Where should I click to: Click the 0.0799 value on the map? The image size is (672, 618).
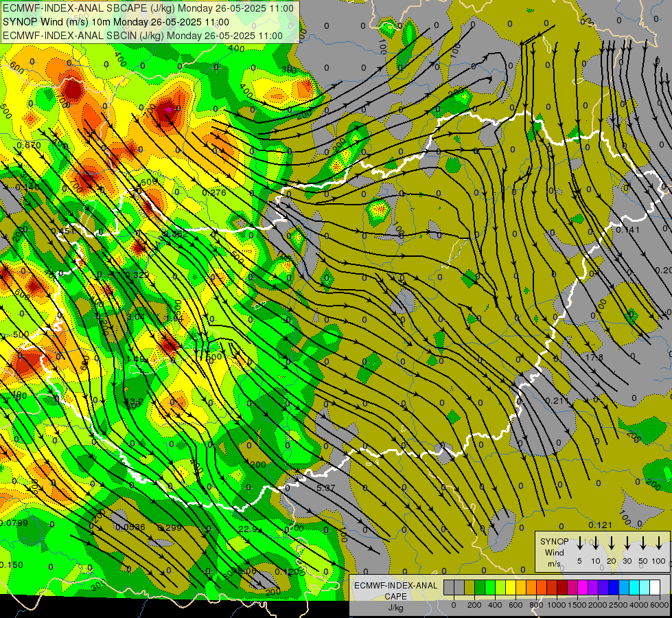(x=14, y=523)
